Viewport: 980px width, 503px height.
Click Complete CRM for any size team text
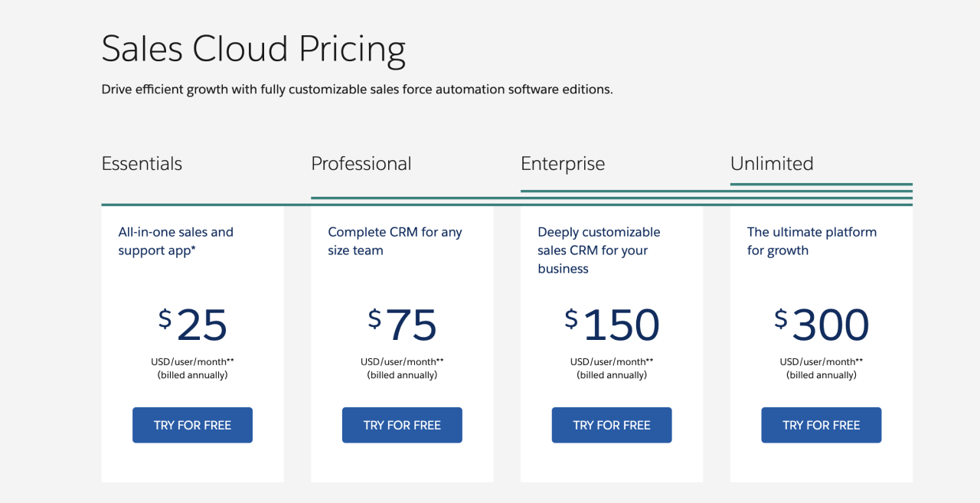395,240
